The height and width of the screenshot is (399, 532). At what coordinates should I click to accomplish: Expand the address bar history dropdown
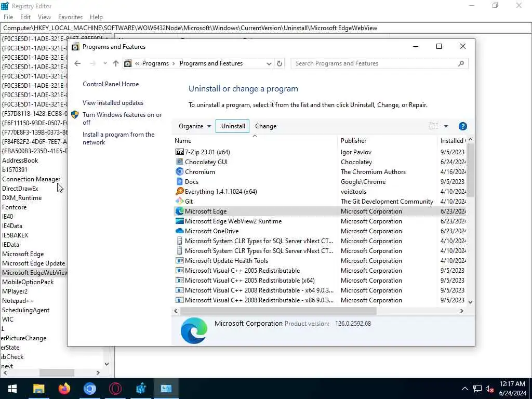point(269,63)
